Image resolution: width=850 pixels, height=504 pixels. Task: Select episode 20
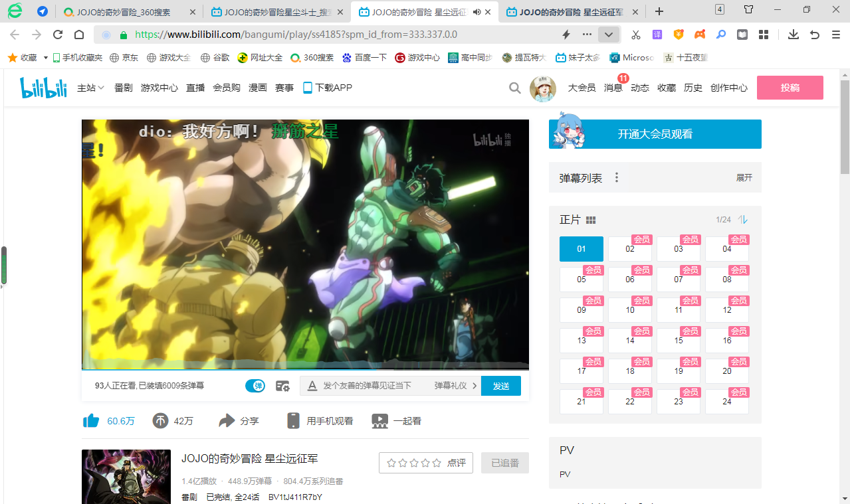[x=727, y=371]
